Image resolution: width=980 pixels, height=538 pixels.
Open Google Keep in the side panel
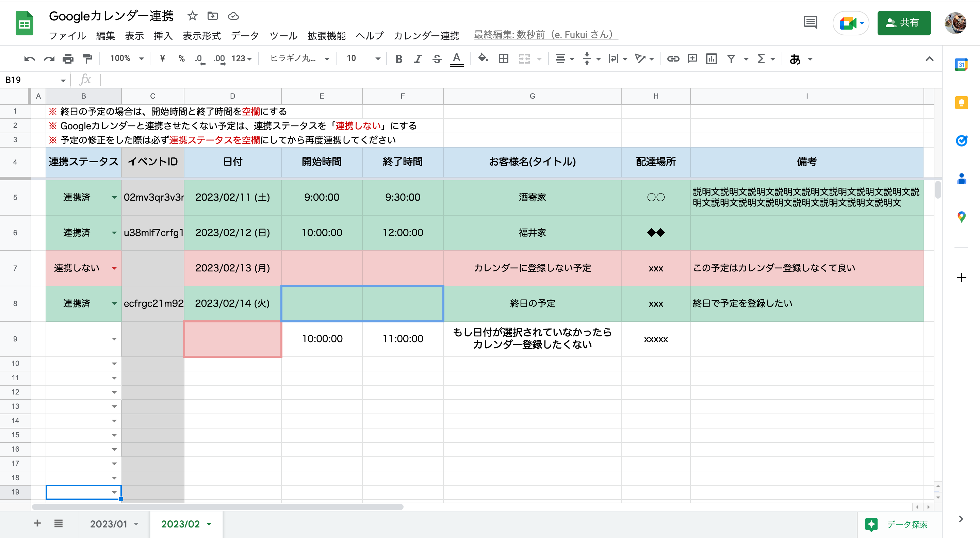pos(962,103)
